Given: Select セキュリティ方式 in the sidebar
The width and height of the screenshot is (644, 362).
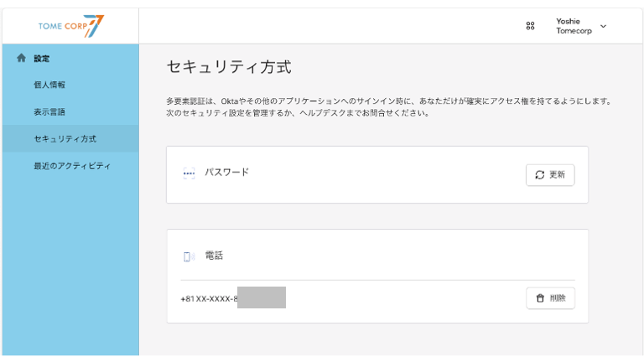Looking at the screenshot, I should point(65,138).
